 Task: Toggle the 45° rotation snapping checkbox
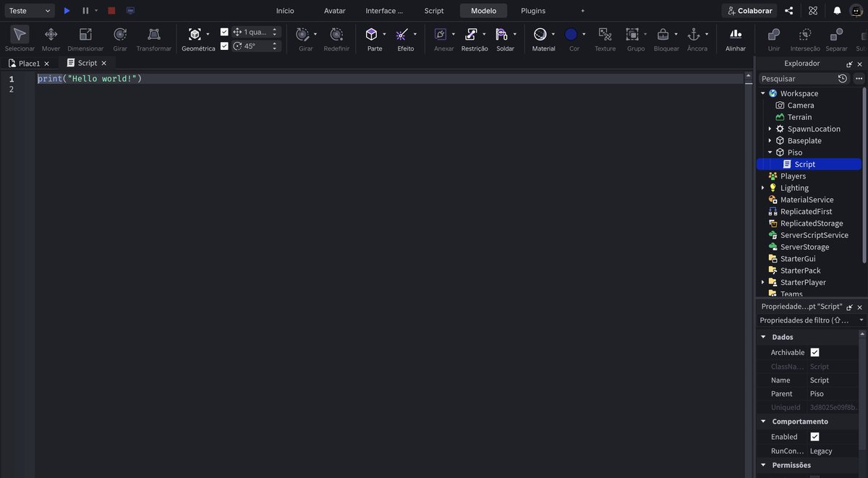224,46
